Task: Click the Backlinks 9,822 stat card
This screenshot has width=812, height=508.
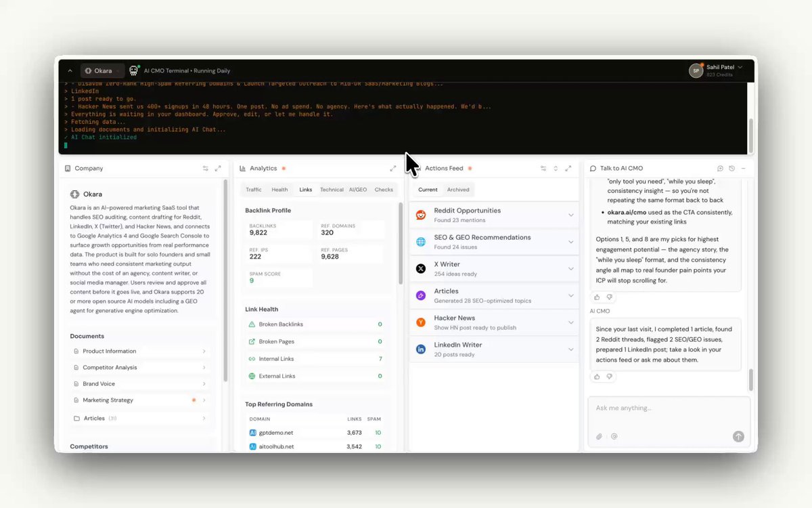Action: coord(279,230)
